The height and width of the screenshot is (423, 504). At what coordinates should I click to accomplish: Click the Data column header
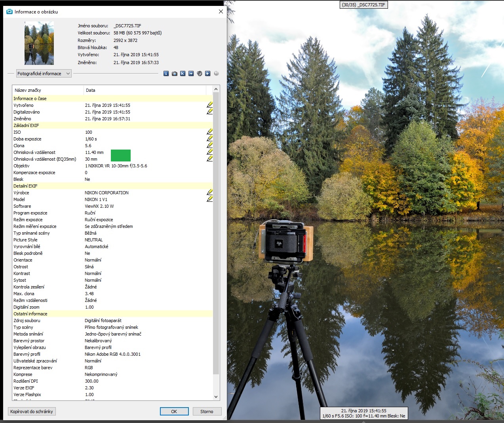point(146,90)
